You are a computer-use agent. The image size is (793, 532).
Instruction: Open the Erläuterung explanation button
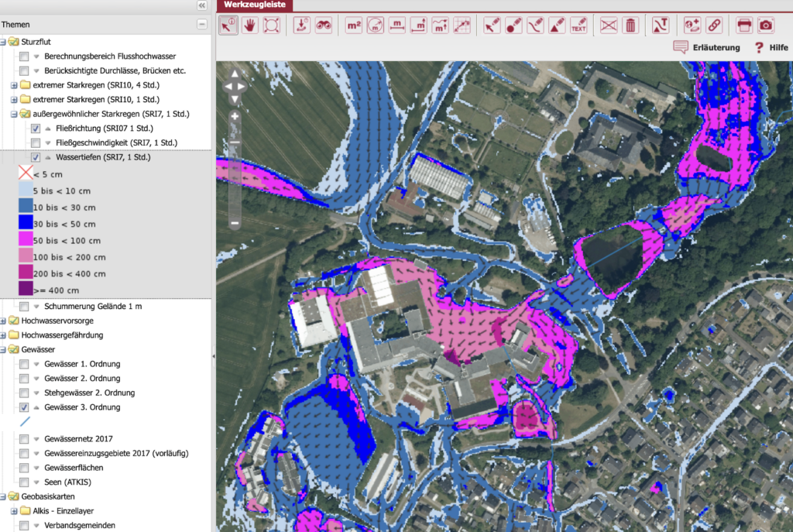[x=706, y=47]
